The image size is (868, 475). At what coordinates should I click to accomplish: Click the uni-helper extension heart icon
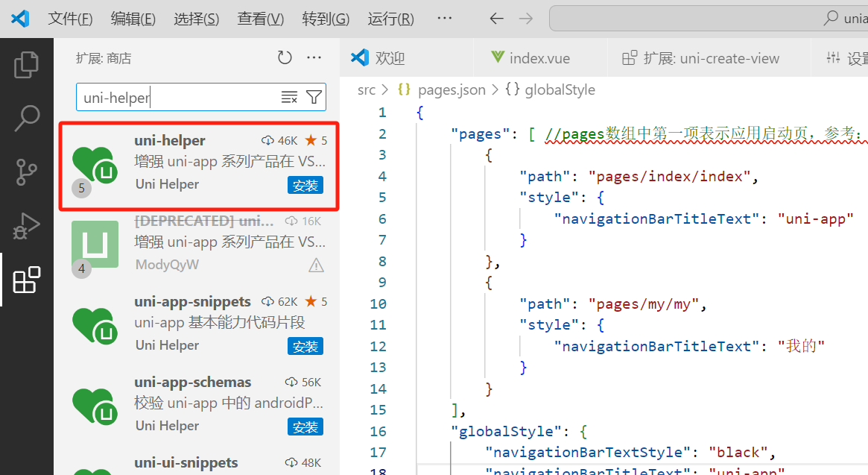point(95,164)
